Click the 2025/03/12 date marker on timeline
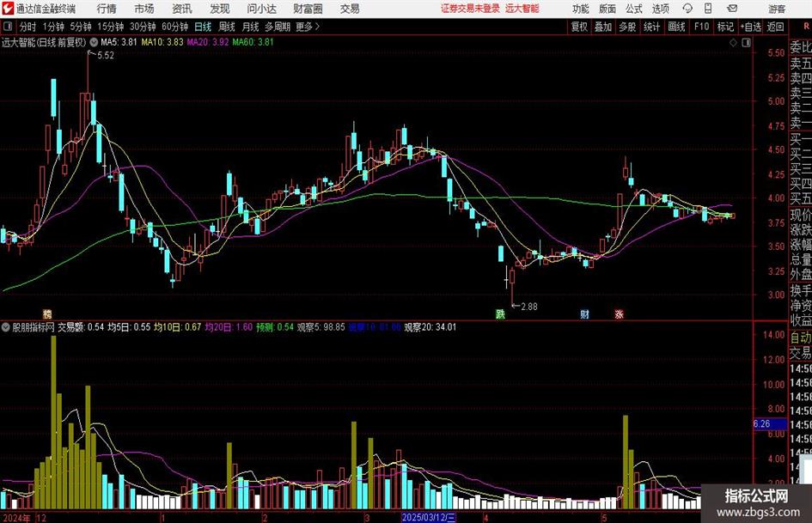Image resolution: width=812 pixels, height=523 pixels. pos(429,517)
